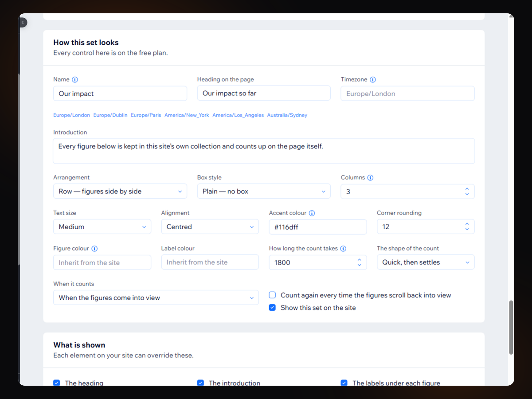Viewport: 532px width, 399px height.
Task: Click the Introduction text area
Action: 264,151
